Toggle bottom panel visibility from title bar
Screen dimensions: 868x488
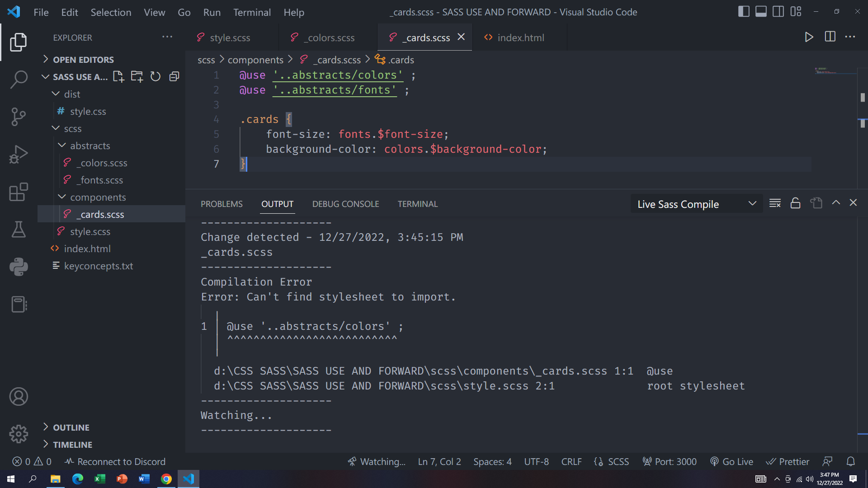pos(761,12)
